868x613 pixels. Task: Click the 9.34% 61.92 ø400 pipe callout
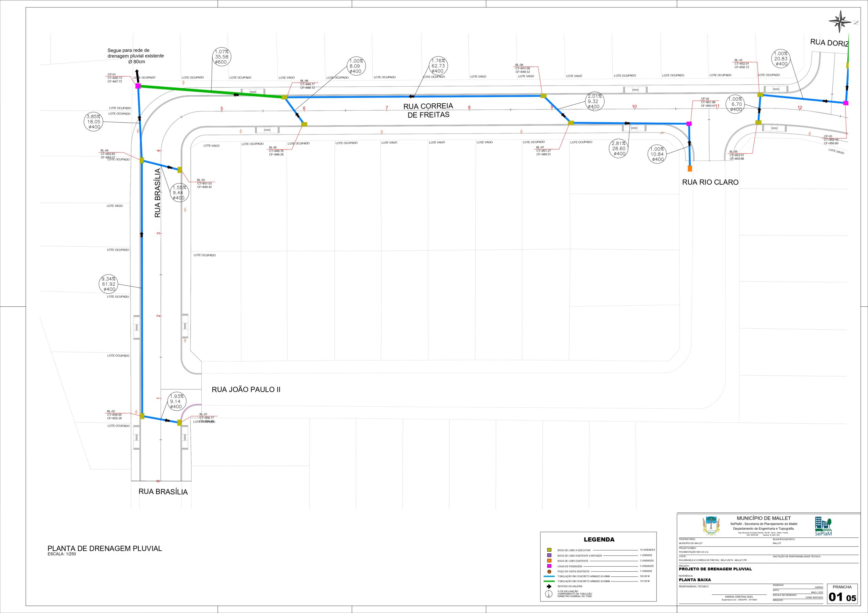[x=109, y=284]
